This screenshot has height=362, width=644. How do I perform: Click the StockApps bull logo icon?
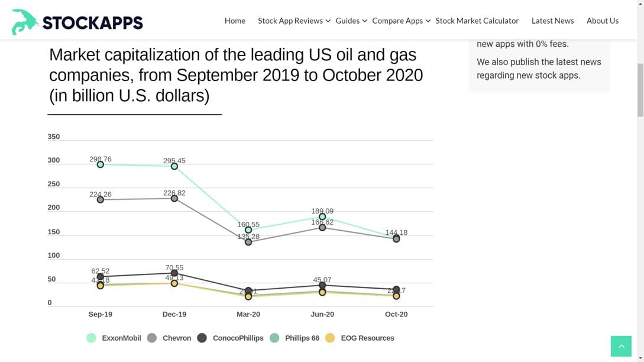coord(25,22)
